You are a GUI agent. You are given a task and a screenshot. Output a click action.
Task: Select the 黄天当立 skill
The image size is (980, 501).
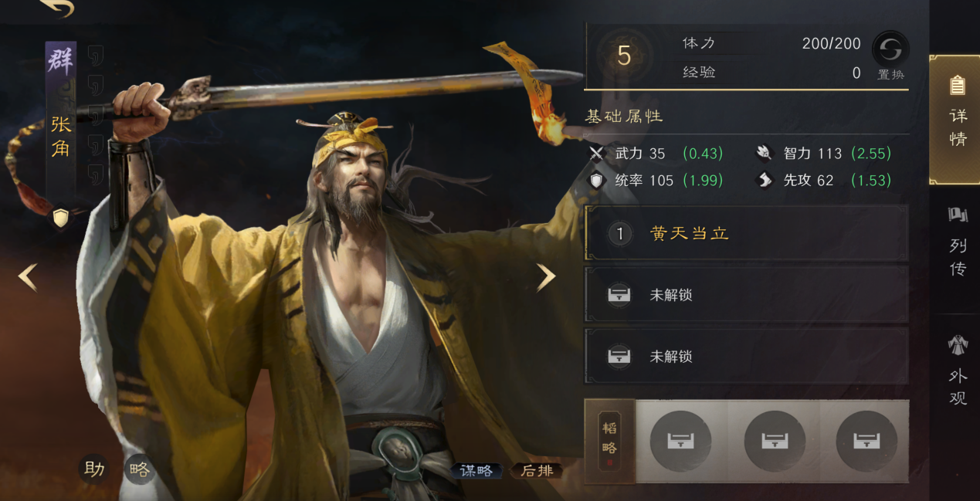(746, 233)
